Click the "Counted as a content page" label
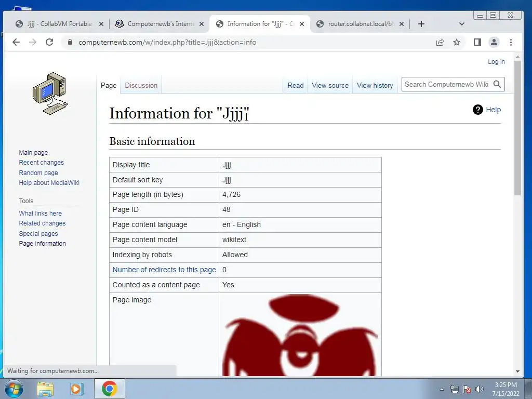532x399 pixels. click(156, 285)
